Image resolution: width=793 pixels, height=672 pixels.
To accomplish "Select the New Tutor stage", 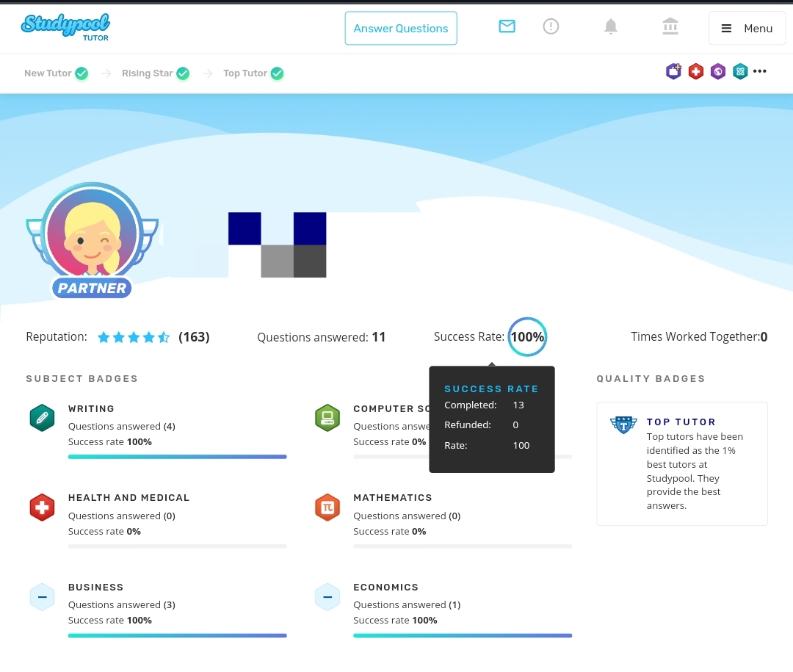I will point(48,73).
